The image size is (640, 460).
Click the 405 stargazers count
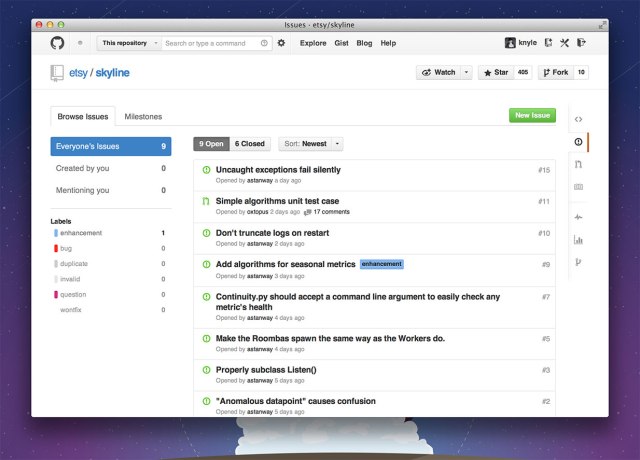[x=523, y=72]
